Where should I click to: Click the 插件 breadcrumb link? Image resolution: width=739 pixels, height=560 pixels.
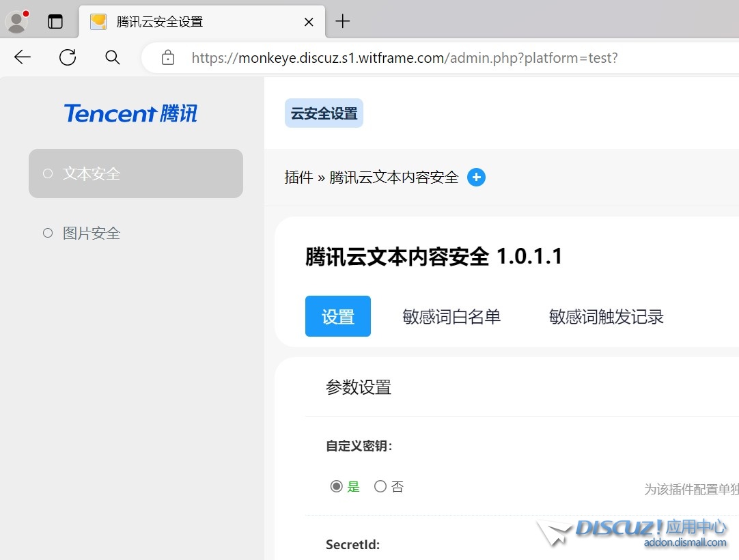298,178
